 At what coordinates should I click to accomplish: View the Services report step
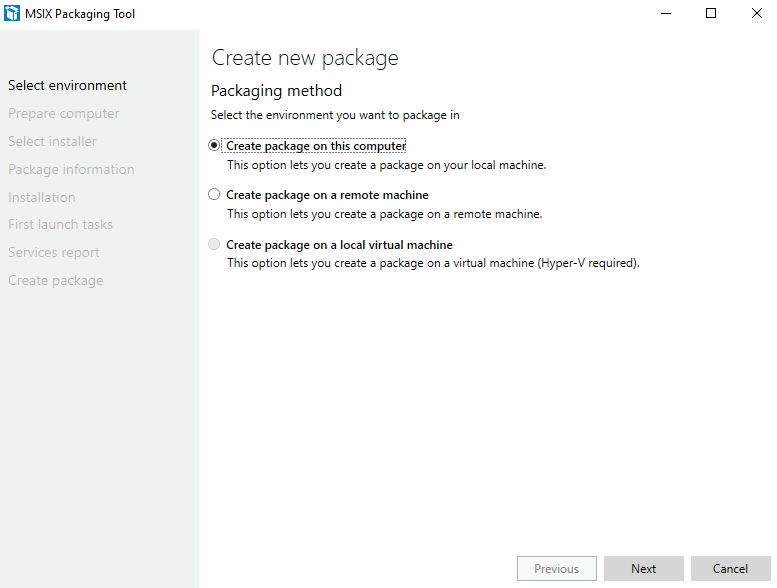pyautogui.click(x=54, y=253)
